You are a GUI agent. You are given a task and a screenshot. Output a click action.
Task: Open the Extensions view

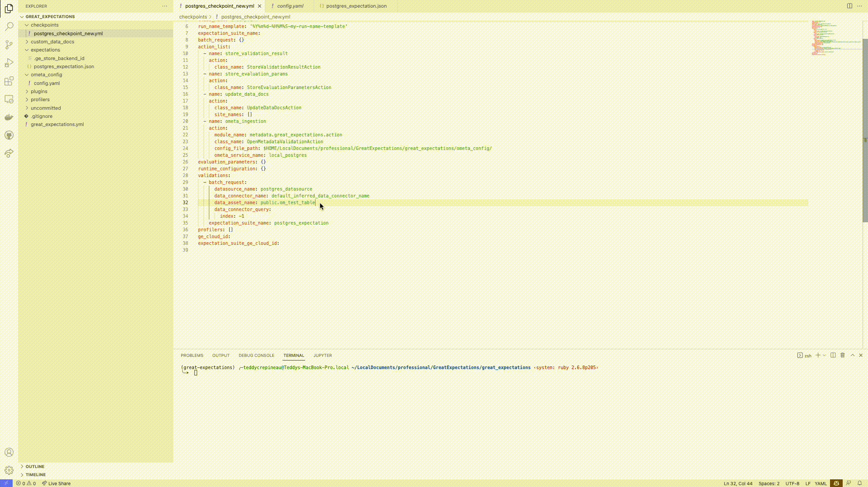[9, 81]
